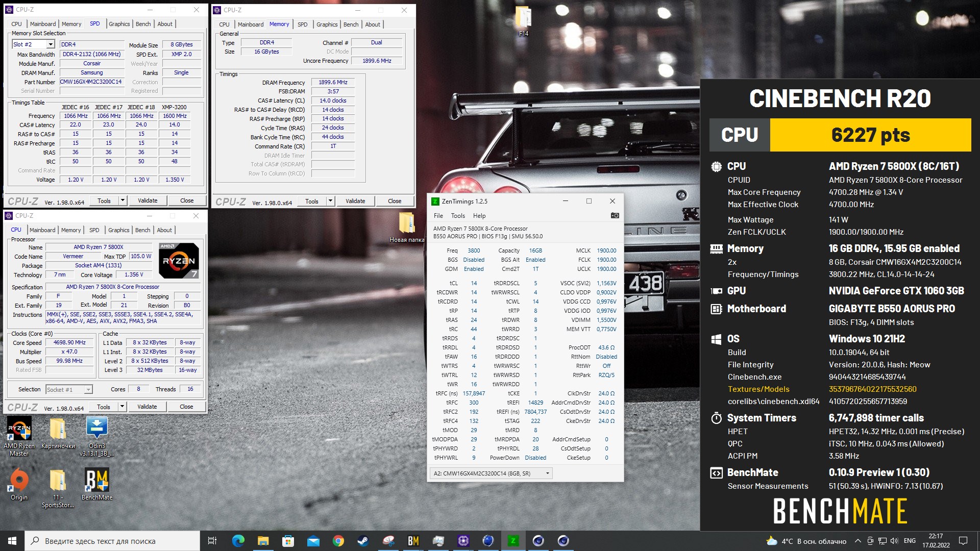
Task: Open the Tools menu in ZenTimings
Action: coord(458,215)
